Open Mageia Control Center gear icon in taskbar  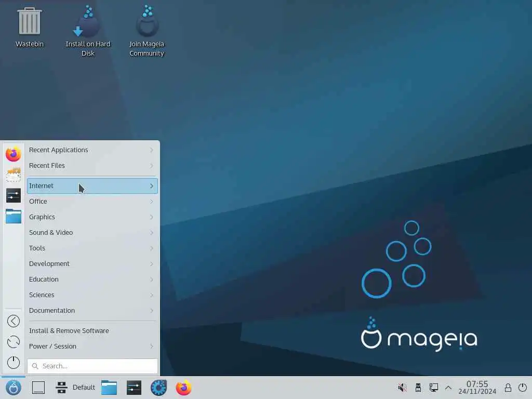point(159,388)
